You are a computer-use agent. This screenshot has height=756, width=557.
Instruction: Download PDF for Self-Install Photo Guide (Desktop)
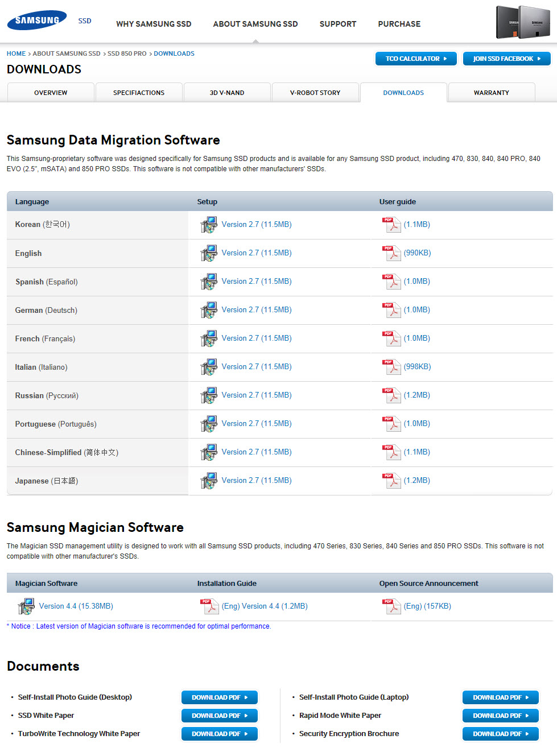(220, 697)
